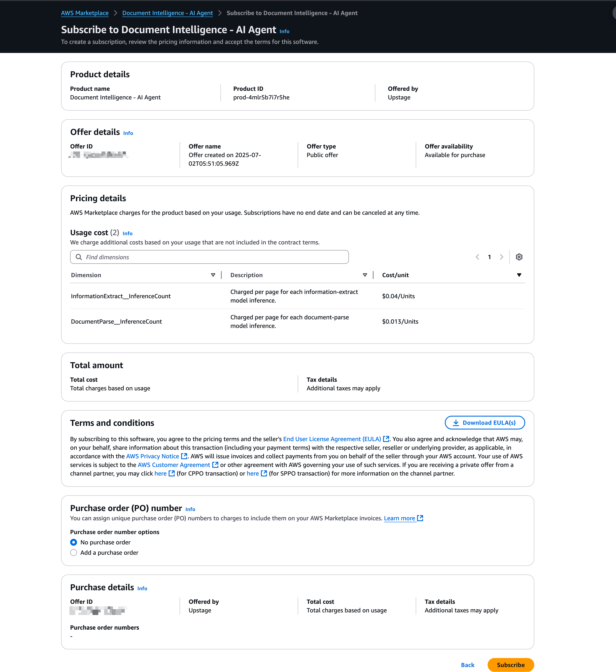The width and height of the screenshot is (616, 672).
Task: Open Info link beside Offer details
Action: (x=128, y=133)
